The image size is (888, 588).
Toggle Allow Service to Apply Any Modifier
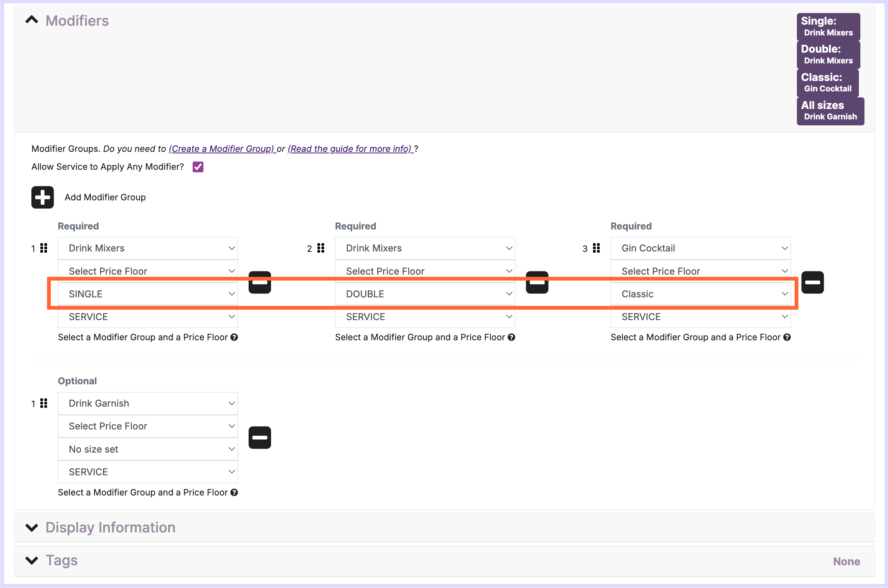click(198, 167)
